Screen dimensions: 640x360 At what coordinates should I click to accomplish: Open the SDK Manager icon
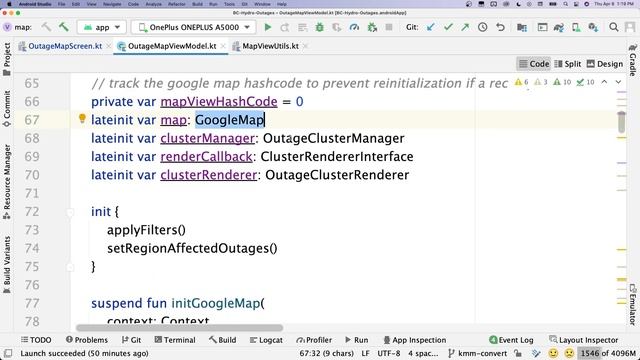click(593, 27)
